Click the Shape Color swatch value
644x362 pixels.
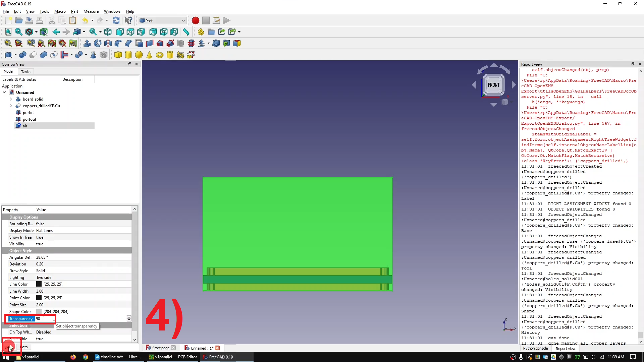pos(39,312)
